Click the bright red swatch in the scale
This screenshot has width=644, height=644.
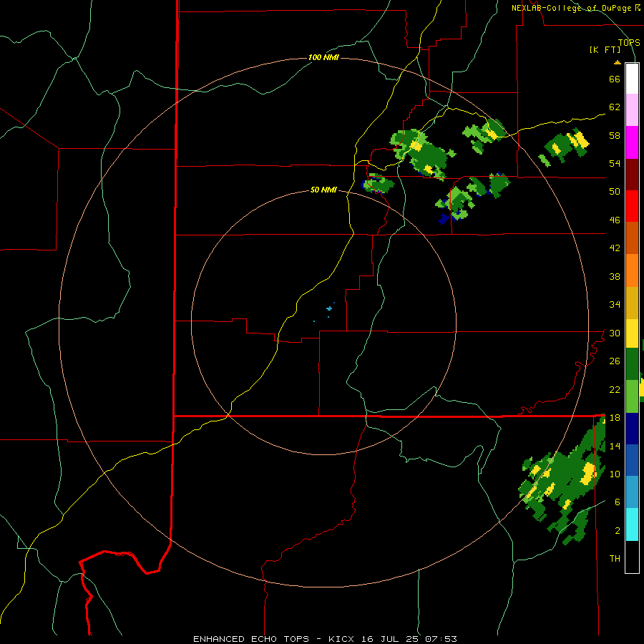click(x=632, y=206)
